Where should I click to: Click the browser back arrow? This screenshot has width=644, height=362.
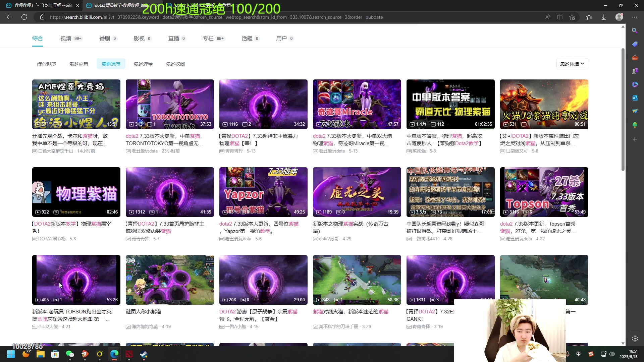9,17
